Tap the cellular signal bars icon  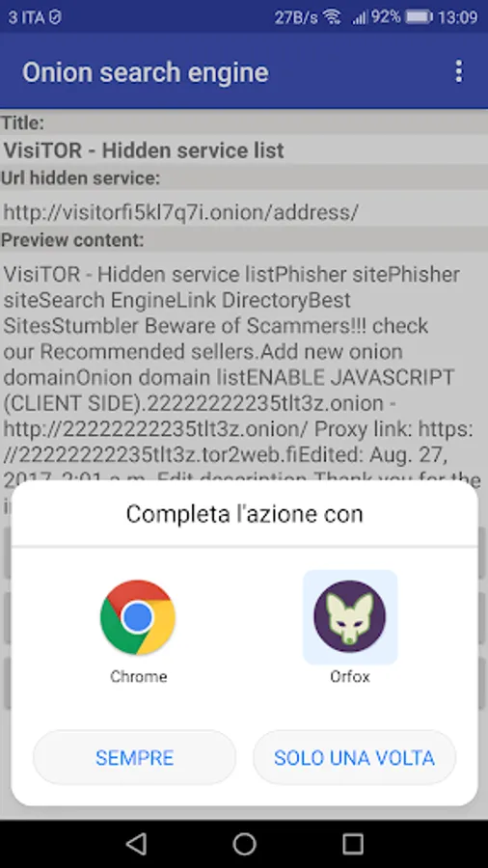(x=360, y=17)
